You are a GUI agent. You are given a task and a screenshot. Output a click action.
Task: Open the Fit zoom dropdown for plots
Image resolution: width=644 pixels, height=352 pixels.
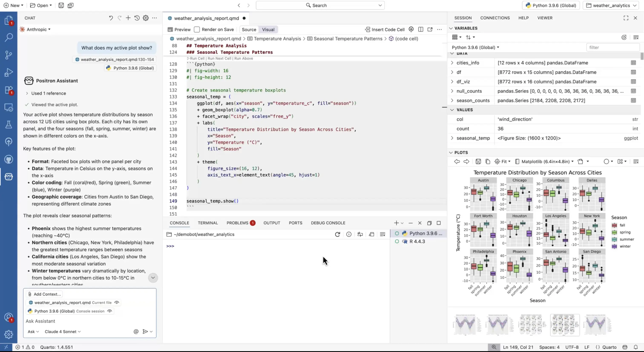pos(503,161)
